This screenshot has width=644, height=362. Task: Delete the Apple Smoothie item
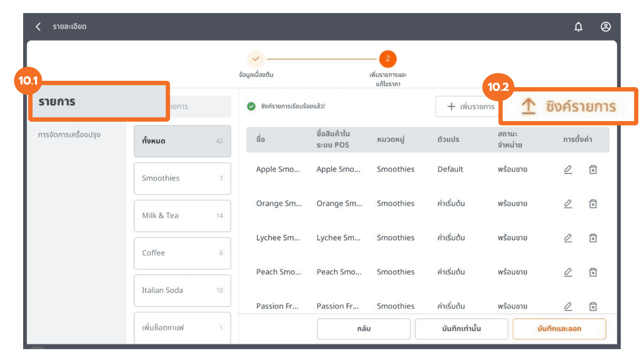[x=593, y=170]
